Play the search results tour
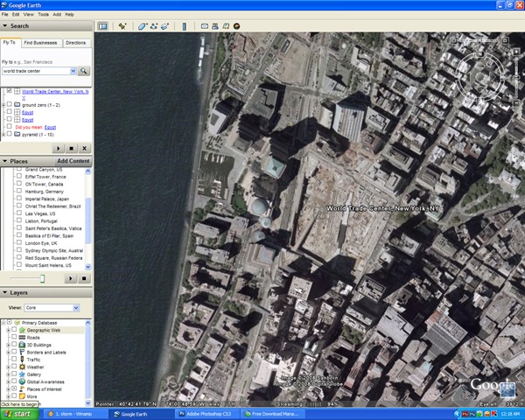 pos(59,149)
